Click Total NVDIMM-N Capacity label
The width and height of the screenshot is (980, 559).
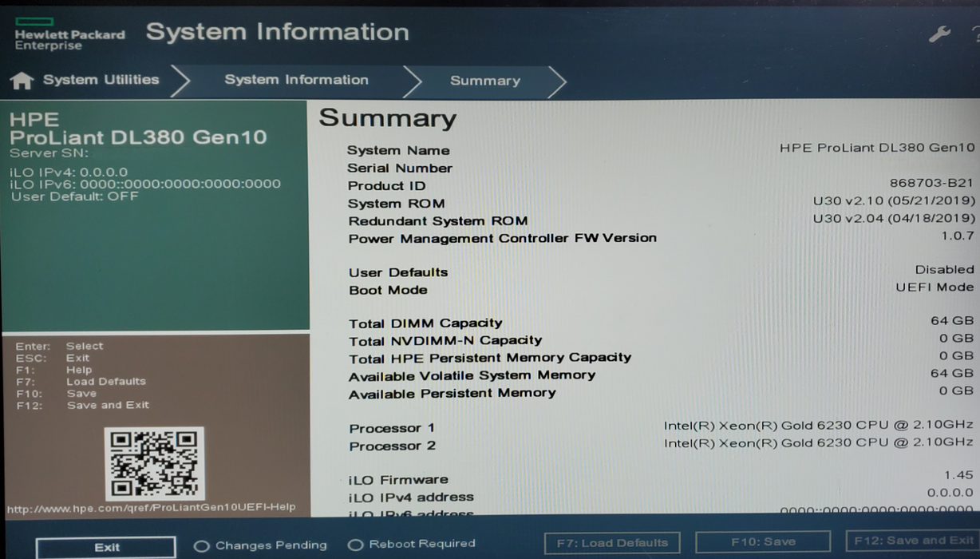pos(445,340)
